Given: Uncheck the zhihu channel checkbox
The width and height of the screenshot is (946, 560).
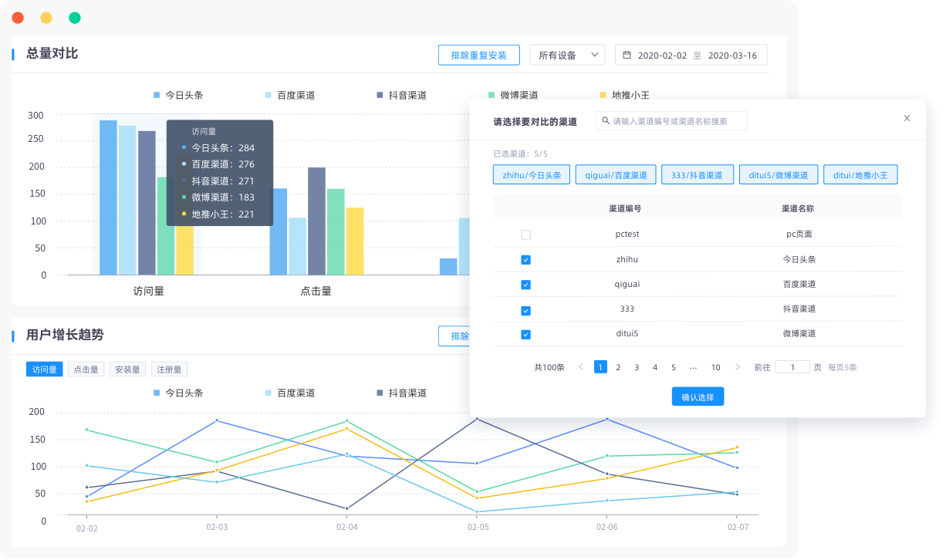Looking at the screenshot, I should (x=525, y=259).
